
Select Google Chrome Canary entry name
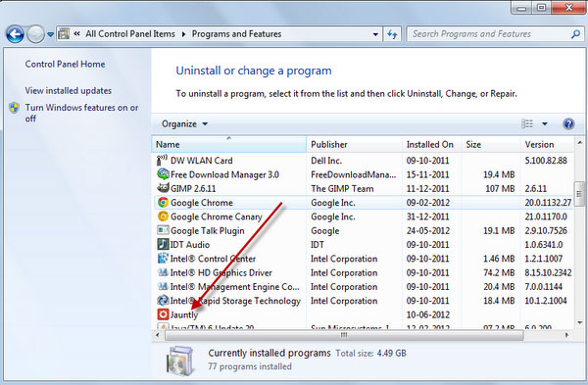(x=217, y=217)
